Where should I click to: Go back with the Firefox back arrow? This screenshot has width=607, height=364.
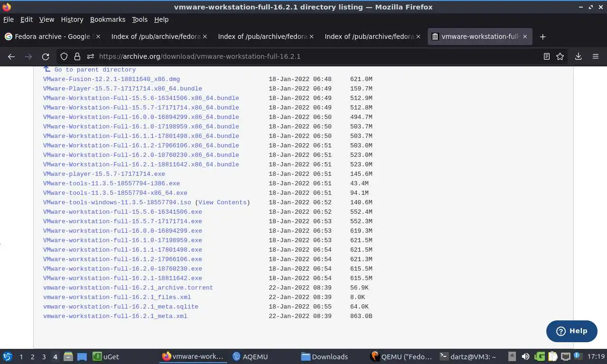[x=11, y=56]
